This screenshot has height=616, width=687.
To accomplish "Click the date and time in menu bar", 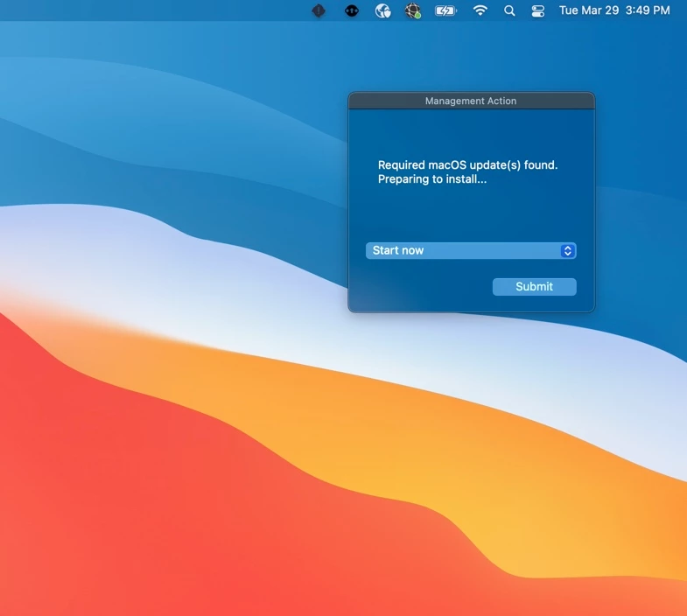I will coord(614,10).
